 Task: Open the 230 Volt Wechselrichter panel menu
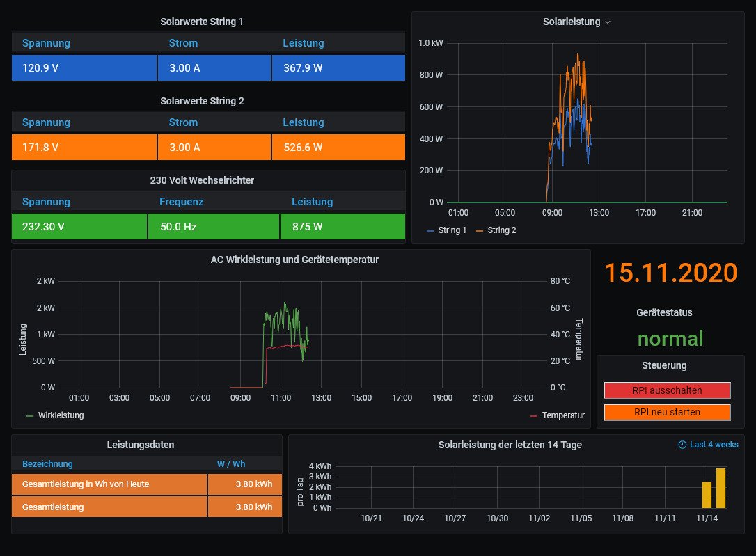click(x=202, y=180)
